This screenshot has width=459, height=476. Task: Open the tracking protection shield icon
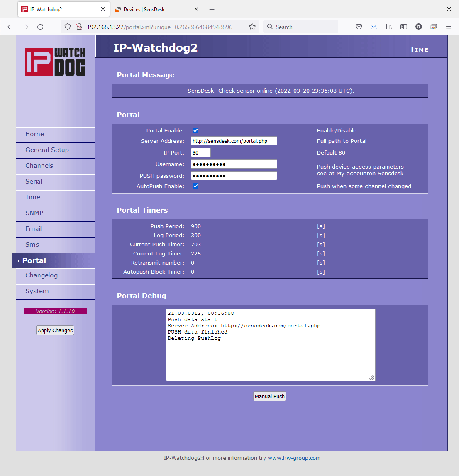coord(68,27)
